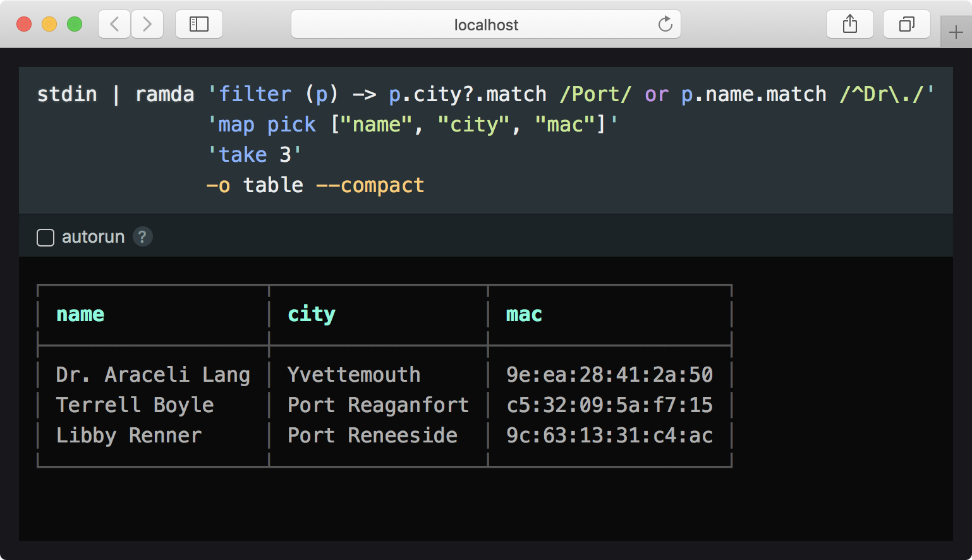
Task: Click the Safari forward arrow button
Action: pyautogui.click(x=147, y=25)
